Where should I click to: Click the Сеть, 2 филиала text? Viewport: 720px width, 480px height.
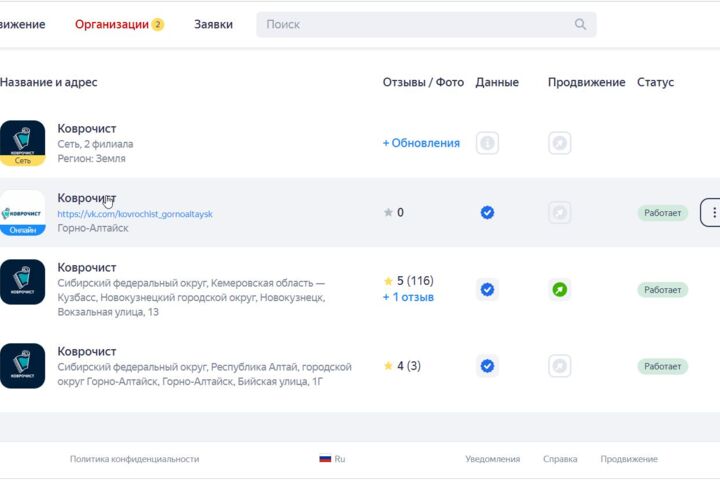click(95, 144)
